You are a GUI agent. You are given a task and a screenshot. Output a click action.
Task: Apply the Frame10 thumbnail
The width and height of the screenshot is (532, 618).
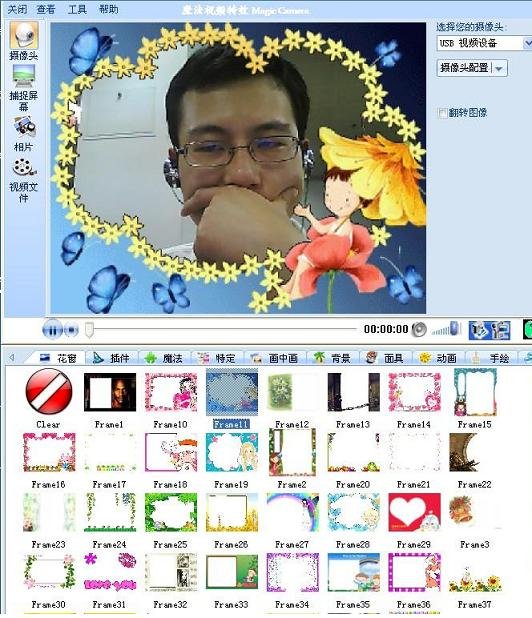pos(171,392)
